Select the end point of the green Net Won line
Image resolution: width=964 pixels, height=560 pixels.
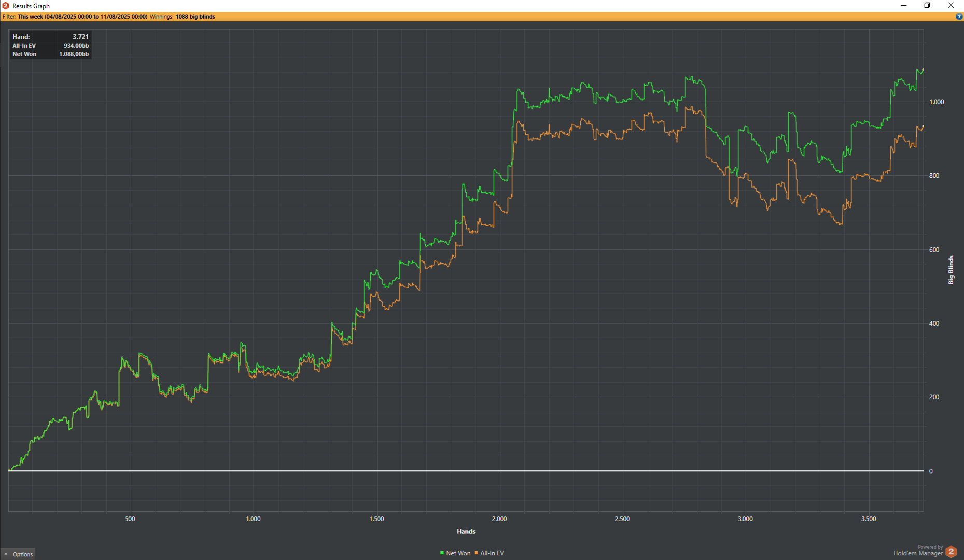click(x=923, y=69)
